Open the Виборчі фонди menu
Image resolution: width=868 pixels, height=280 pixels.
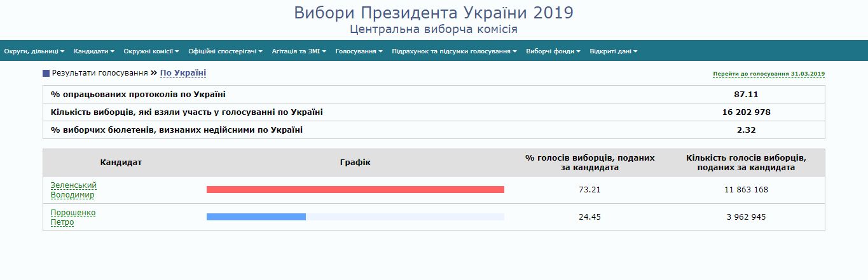click(x=553, y=51)
